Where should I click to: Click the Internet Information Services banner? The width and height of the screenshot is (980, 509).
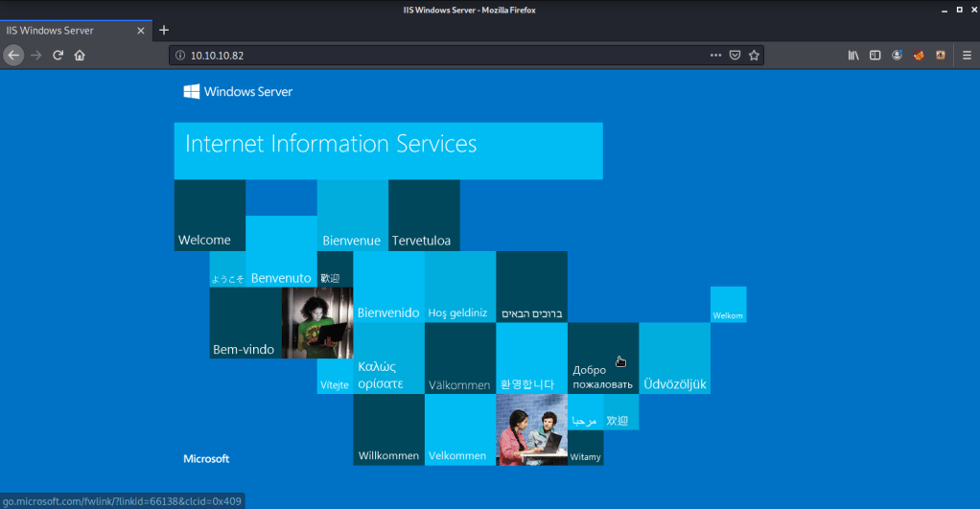388,150
